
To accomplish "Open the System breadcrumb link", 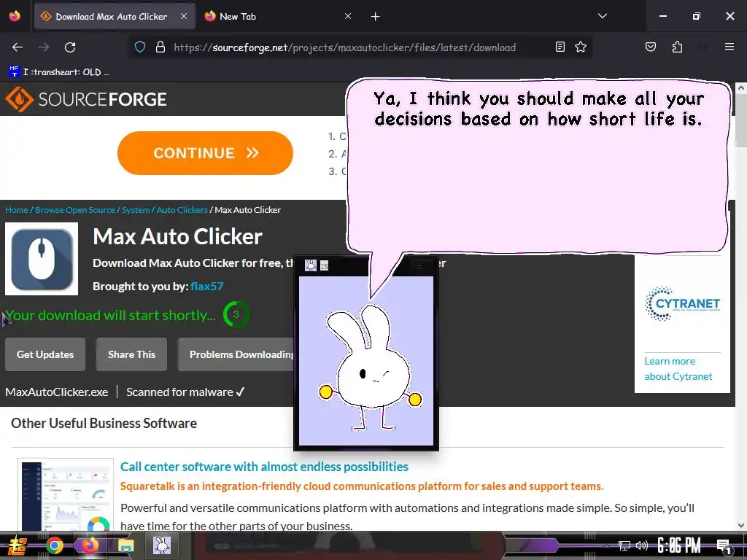I will [x=136, y=210].
